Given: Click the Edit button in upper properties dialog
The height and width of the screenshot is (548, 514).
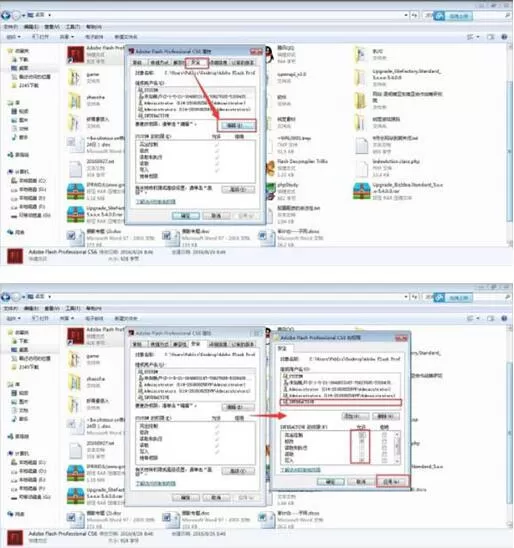Looking at the screenshot, I should (x=237, y=125).
